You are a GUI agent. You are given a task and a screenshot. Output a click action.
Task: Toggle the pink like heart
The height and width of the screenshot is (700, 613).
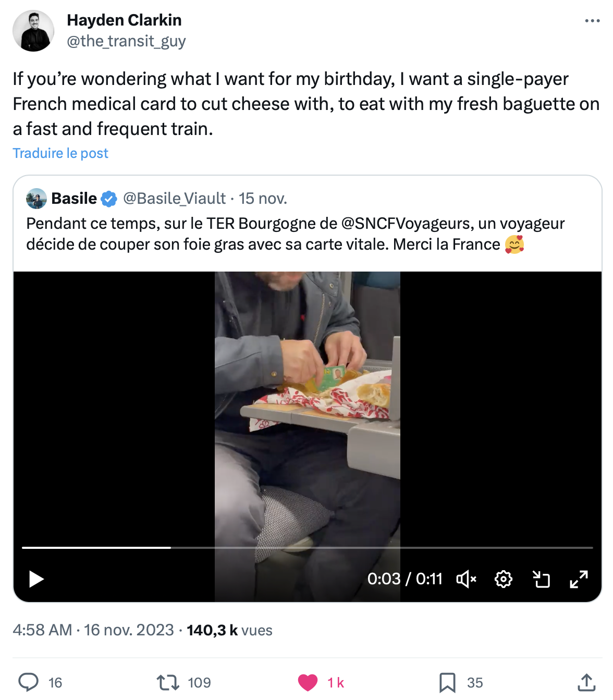(308, 682)
